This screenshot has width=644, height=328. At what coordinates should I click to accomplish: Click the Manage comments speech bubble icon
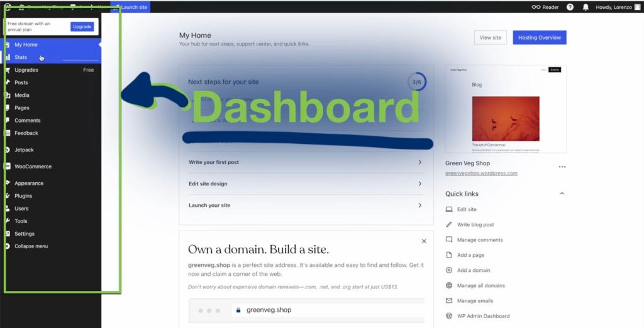449,239
